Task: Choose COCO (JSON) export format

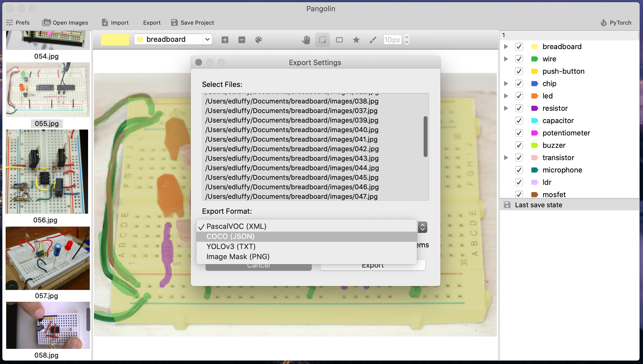Action: pyautogui.click(x=231, y=236)
